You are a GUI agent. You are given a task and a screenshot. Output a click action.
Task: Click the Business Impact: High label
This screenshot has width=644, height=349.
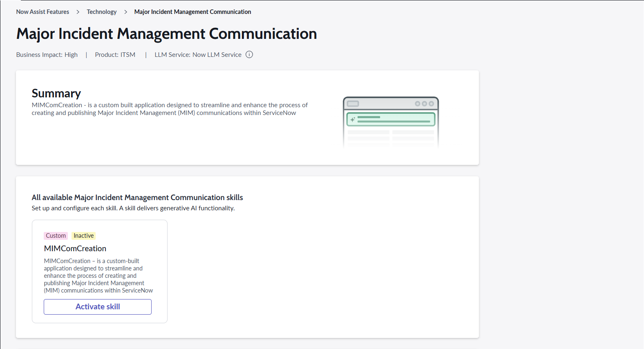coord(47,54)
